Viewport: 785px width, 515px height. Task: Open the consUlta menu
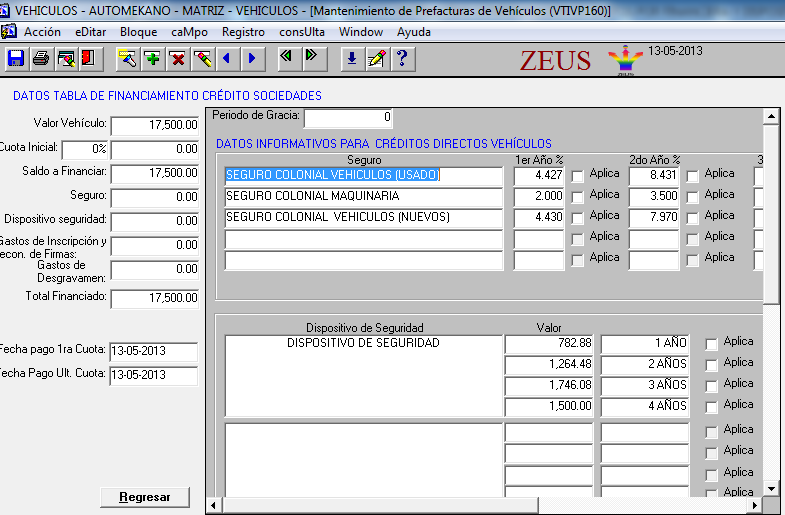click(x=302, y=32)
